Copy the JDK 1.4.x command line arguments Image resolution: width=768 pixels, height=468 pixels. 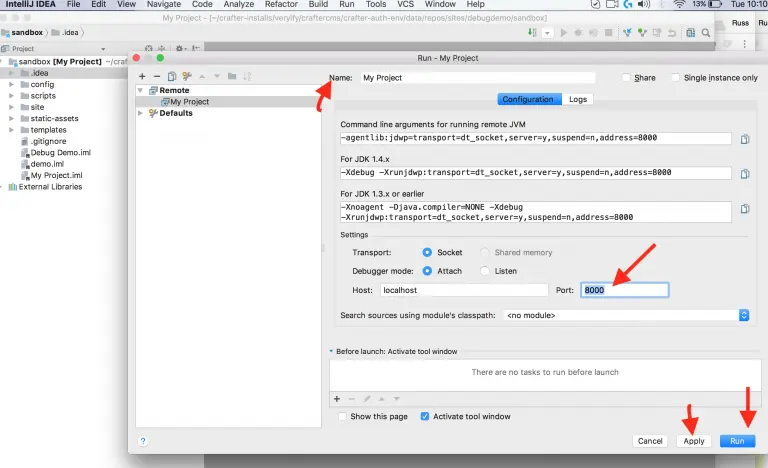[x=744, y=172]
